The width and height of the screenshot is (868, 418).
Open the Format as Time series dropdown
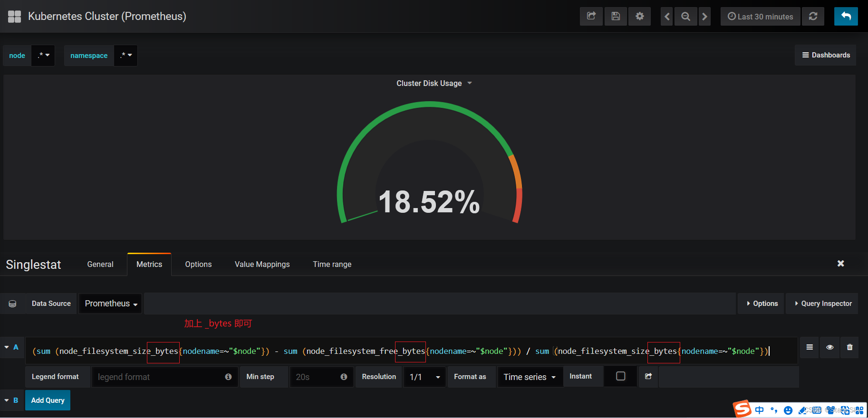click(530, 377)
